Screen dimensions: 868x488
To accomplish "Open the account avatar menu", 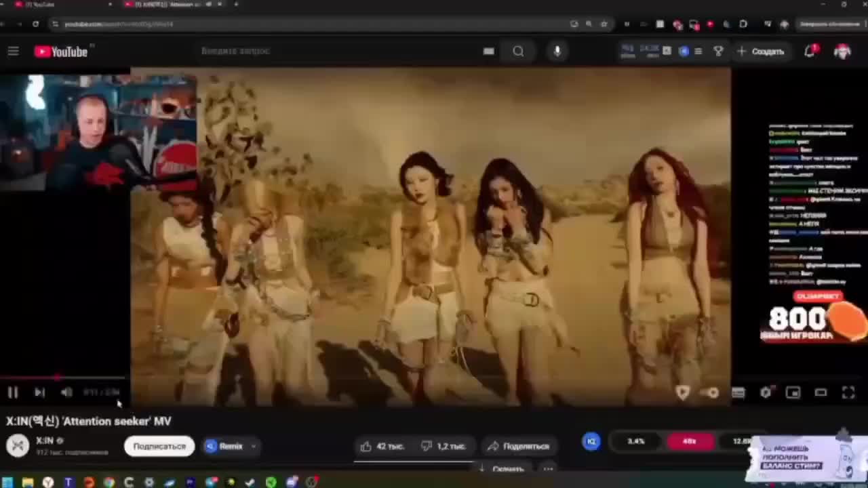I will [842, 52].
